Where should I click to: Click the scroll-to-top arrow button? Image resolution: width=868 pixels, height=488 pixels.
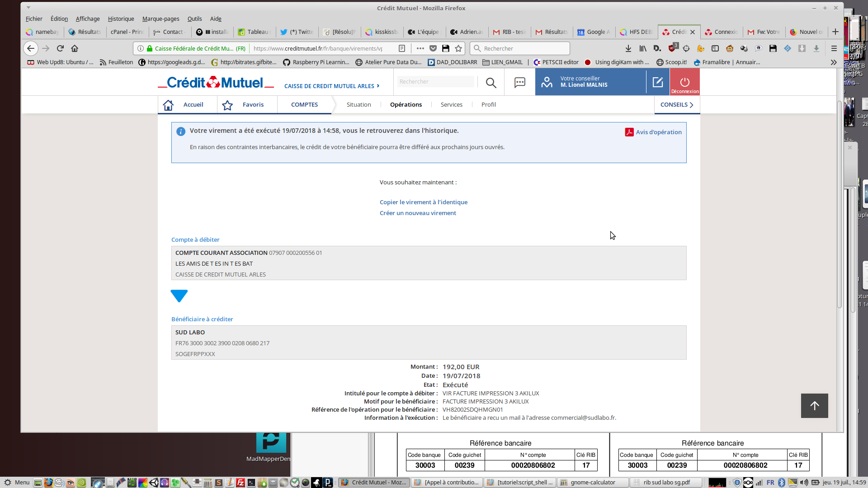click(x=814, y=406)
